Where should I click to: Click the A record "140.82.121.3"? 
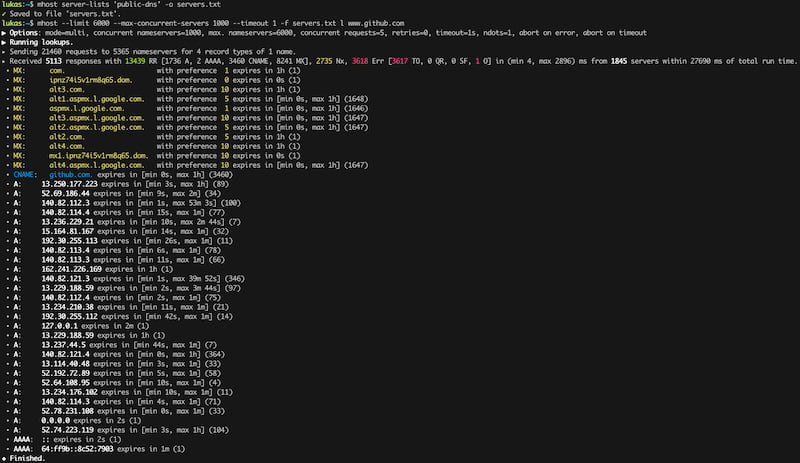[x=65, y=279]
